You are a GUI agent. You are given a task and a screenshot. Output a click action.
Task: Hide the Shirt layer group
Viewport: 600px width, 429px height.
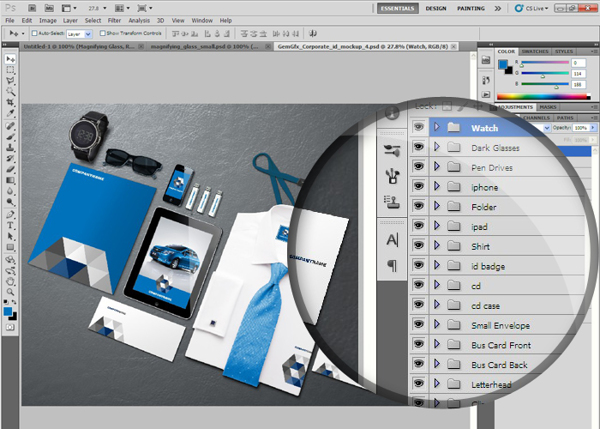[419, 245]
